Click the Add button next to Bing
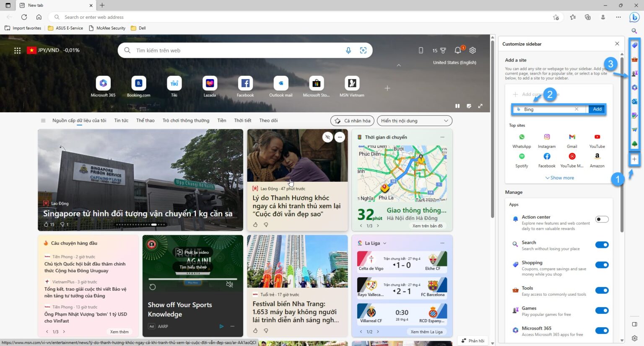This screenshot has height=346, width=644. (x=597, y=109)
